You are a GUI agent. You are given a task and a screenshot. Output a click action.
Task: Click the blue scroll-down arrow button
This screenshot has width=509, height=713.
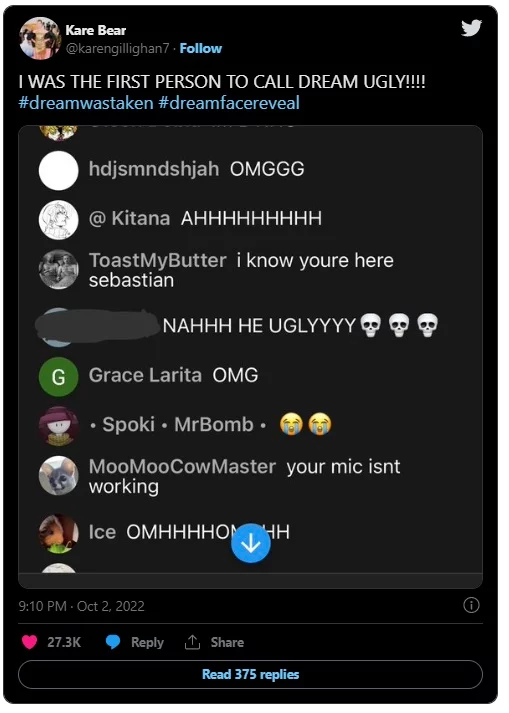point(251,543)
